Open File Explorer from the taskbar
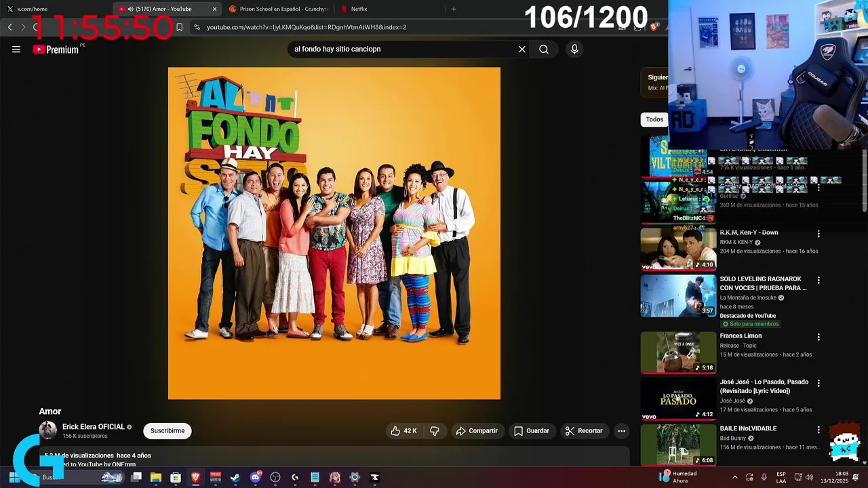The width and height of the screenshot is (868, 488). pyautogui.click(x=156, y=477)
